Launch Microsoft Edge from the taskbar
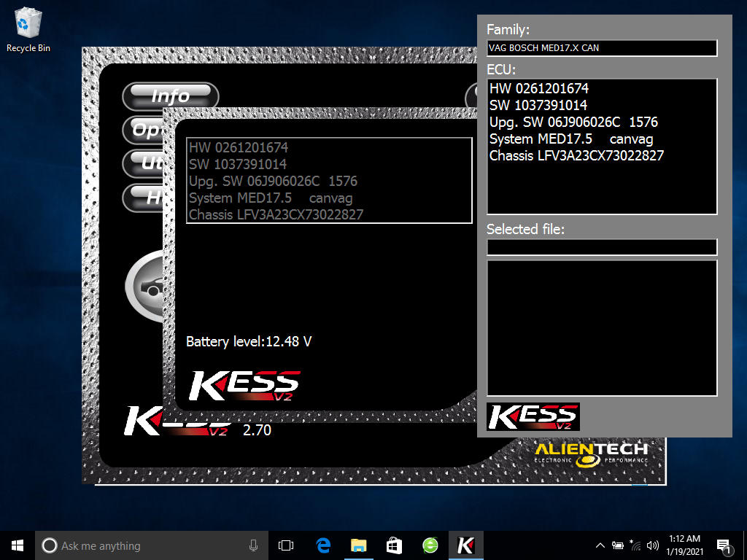The width and height of the screenshot is (747, 560). 322,545
